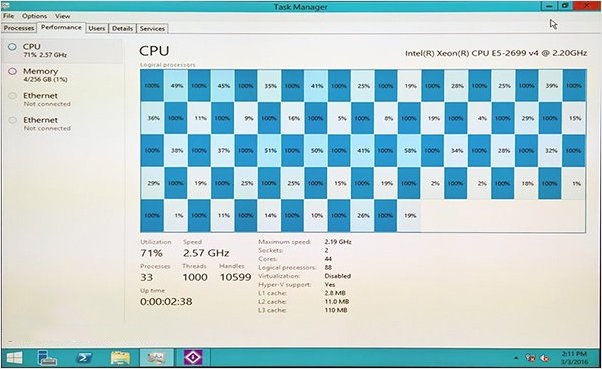Switch to the Processes tab
This screenshot has height=369, width=602.
pyautogui.click(x=19, y=28)
